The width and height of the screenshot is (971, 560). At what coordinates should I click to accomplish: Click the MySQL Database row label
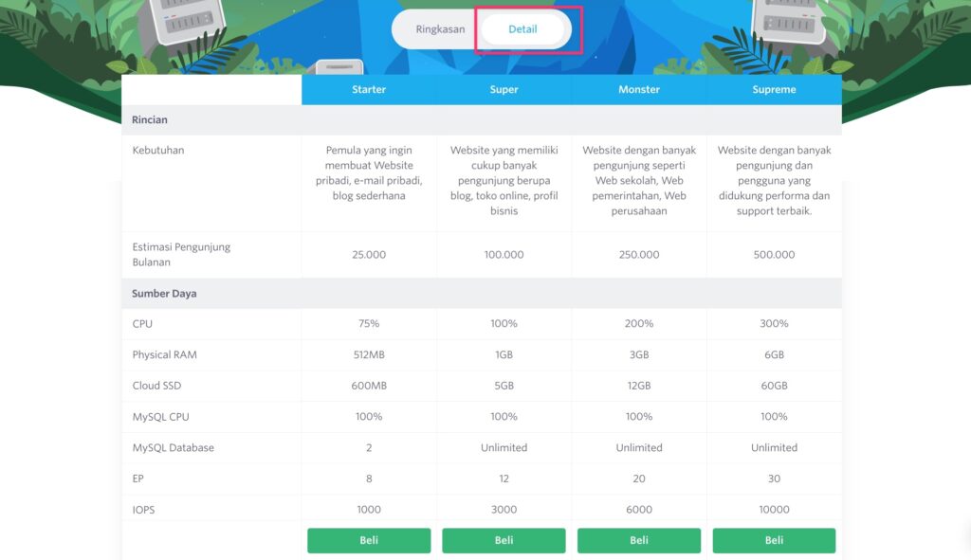pos(174,447)
